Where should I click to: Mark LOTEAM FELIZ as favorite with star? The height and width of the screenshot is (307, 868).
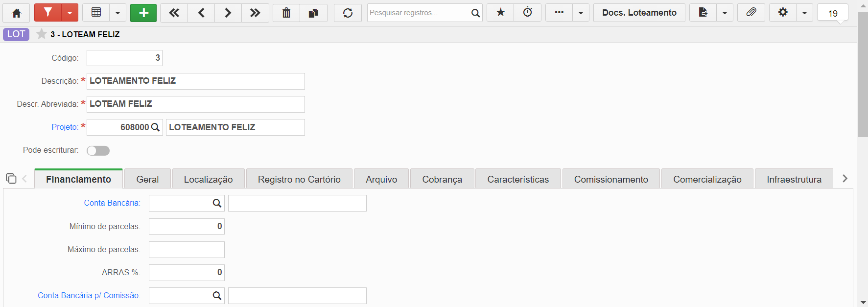pyautogui.click(x=42, y=34)
